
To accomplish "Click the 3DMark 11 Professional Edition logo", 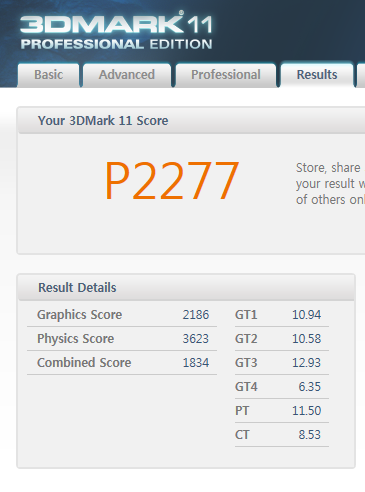I will point(116,31).
